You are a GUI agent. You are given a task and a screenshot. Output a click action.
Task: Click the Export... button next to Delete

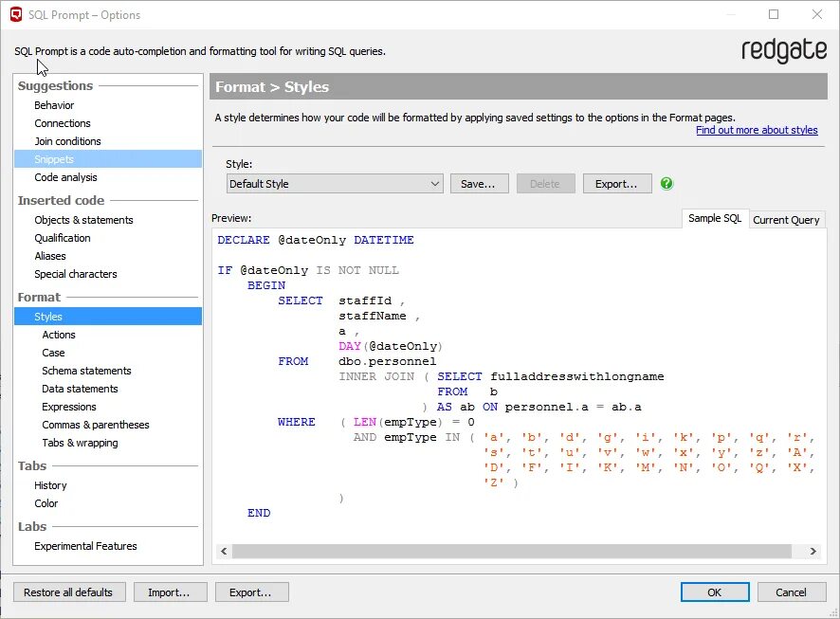(617, 184)
